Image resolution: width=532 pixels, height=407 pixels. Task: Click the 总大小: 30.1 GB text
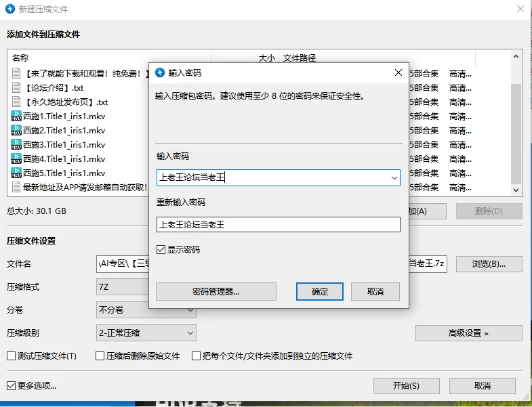coord(37,211)
